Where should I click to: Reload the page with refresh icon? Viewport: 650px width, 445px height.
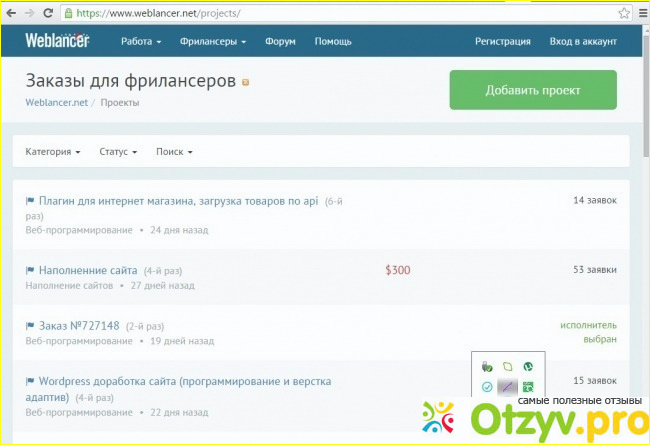click(50, 14)
